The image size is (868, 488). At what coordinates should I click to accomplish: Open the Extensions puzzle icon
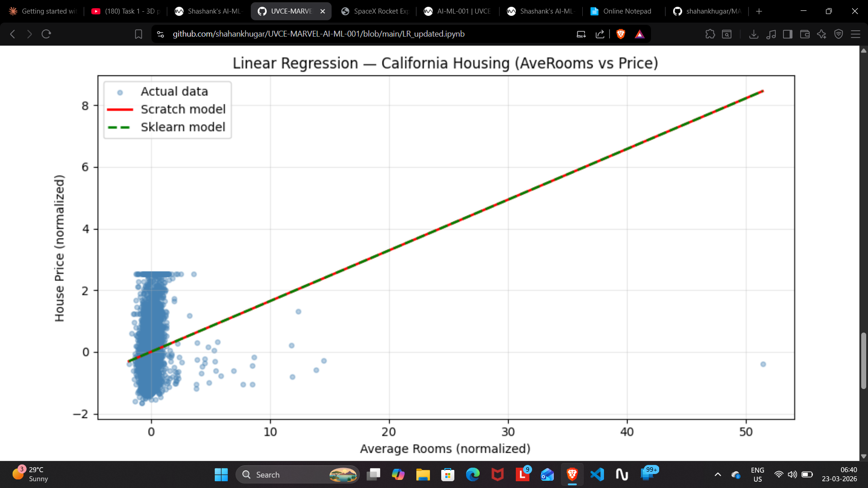(x=710, y=34)
